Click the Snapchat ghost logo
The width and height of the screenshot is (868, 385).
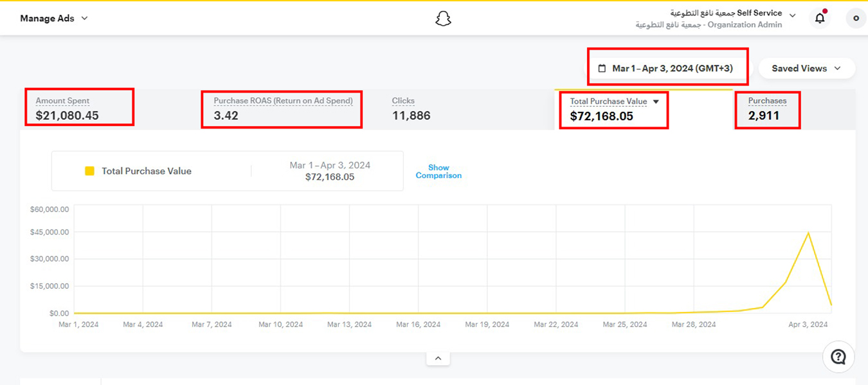[443, 19]
